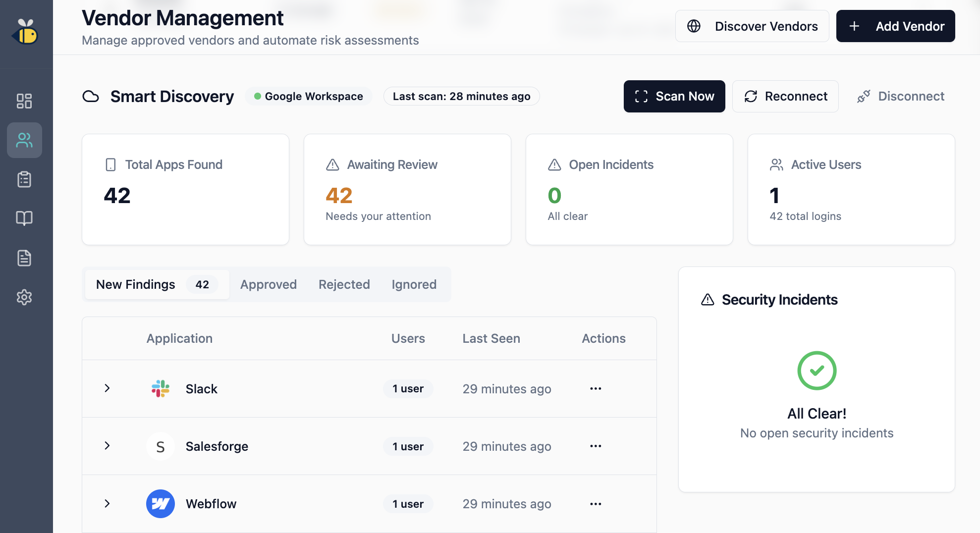Viewport: 980px width, 533px height.
Task: Switch to Approved tab
Action: pyautogui.click(x=269, y=284)
